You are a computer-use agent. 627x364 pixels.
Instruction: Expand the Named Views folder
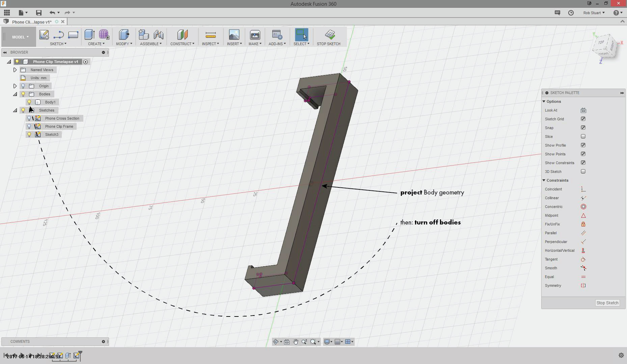coord(15,70)
